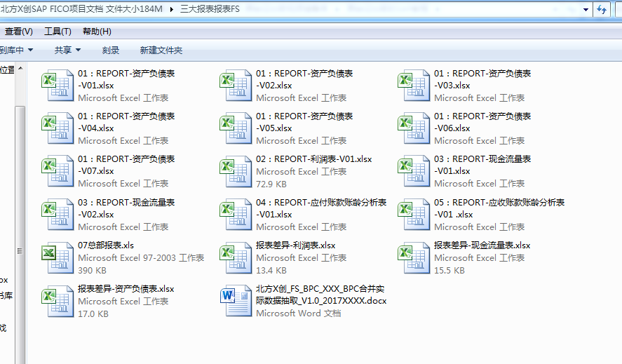
Task: Click the Excel icon of 05：REPORT-应收账款账龄分析表-V01 .xlsx
Action: pyautogui.click(x=414, y=215)
